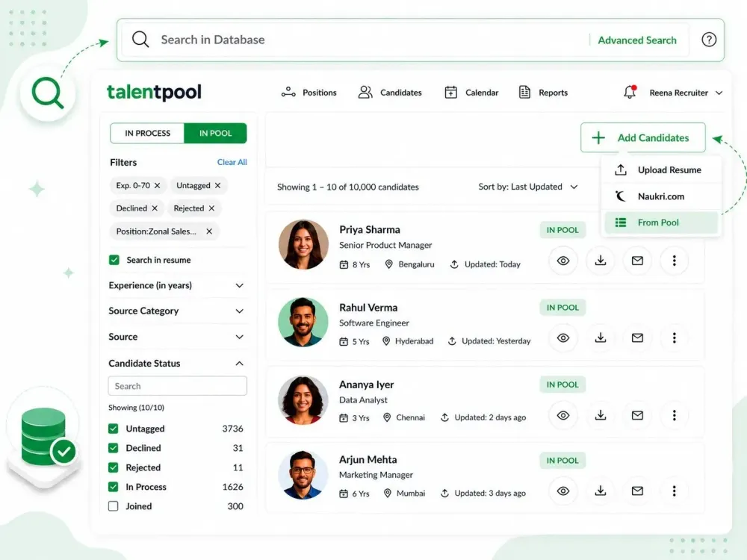This screenshot has width=747, height=560.
Task: Click the help question mark icon
Action: 708,40
